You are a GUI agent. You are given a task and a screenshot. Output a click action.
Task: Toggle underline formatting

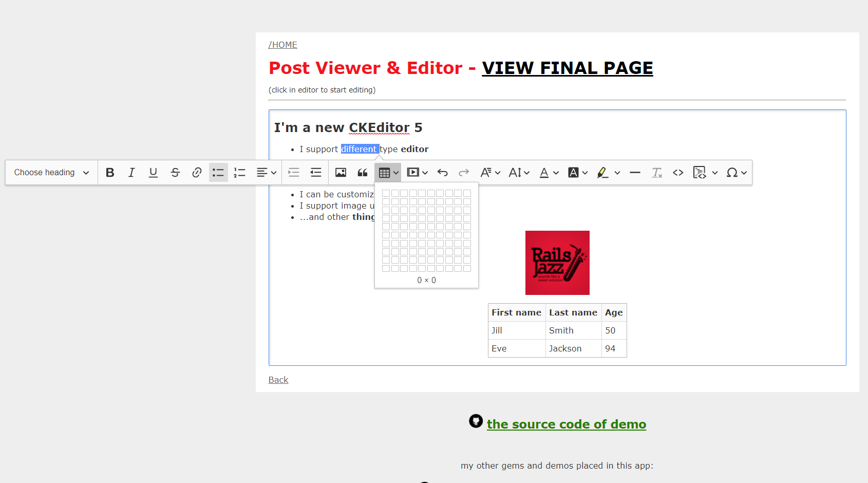click(x=153, y=173)
